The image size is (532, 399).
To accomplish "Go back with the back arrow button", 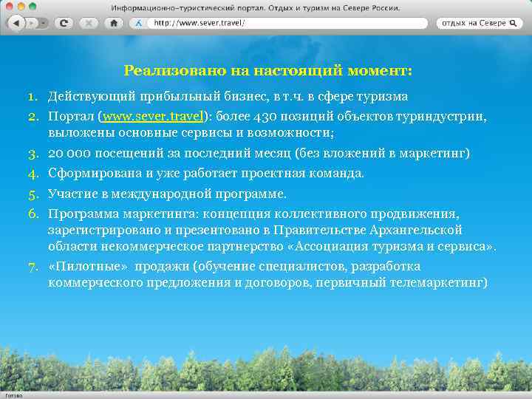I will click(x=16, y=23).
